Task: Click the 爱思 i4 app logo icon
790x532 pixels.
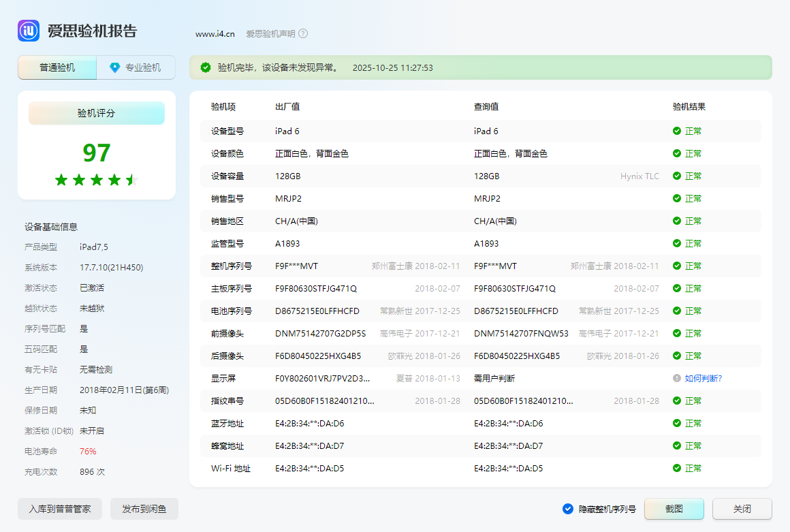Action: 29,31
